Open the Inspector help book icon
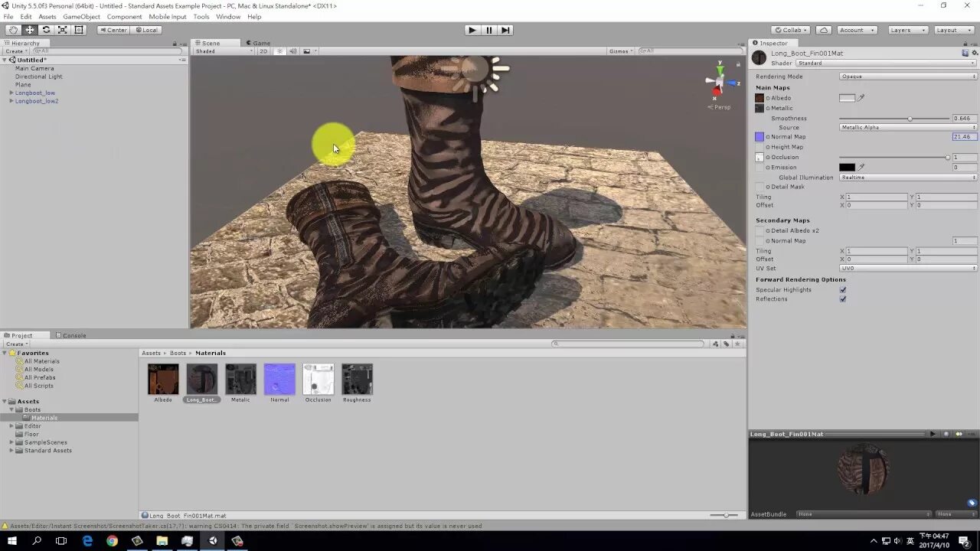 click(965, 53)
